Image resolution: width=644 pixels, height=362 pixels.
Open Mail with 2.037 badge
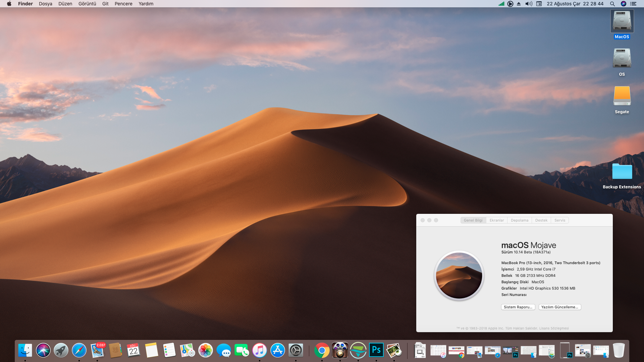point(97,350)
